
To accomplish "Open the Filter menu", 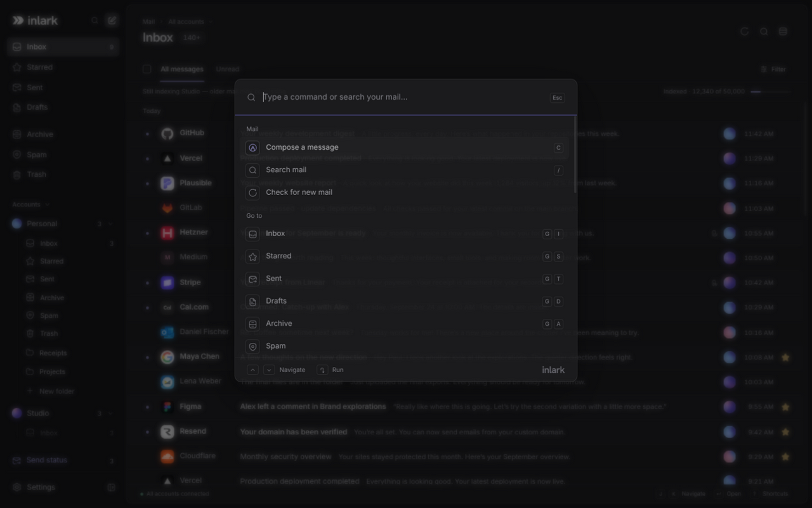I will pos(773,69).
